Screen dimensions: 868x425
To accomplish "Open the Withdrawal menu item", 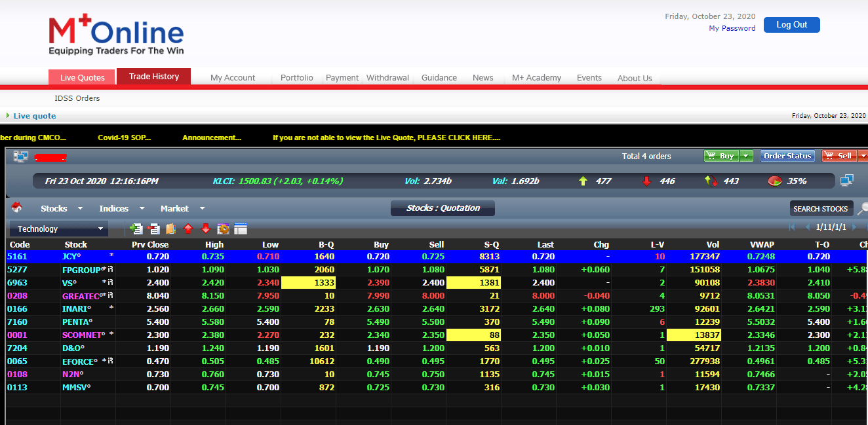I will [x=387, y=78].
